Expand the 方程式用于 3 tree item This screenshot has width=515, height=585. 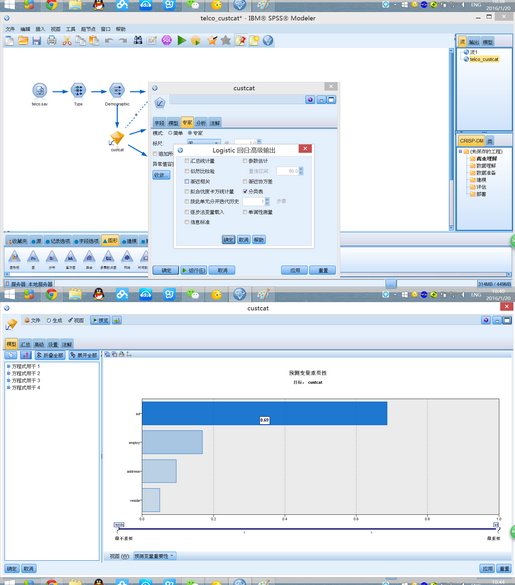[8, 381]
